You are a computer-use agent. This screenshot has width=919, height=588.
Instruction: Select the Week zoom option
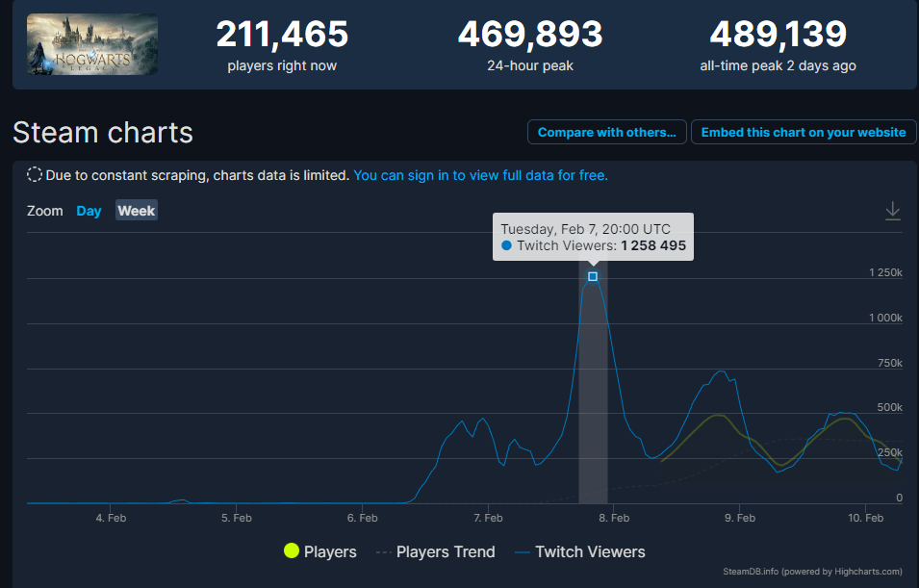coord(137,211)
